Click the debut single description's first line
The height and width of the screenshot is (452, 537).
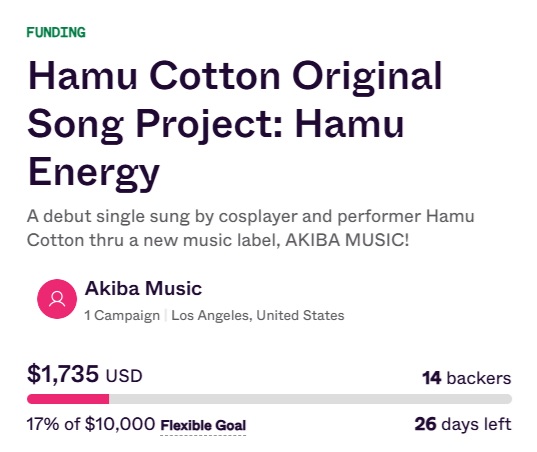point(251,216)
